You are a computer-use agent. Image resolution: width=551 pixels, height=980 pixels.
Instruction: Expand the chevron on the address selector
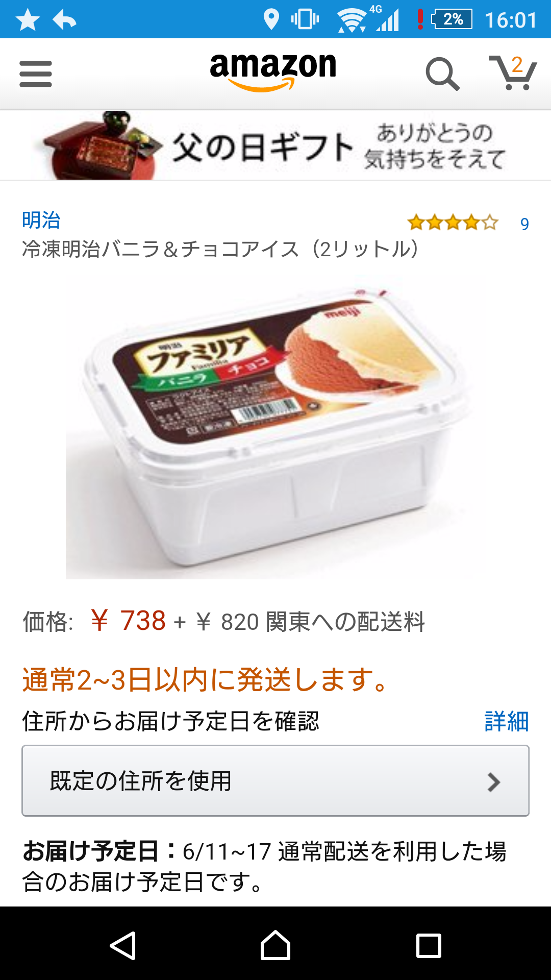[493, 782]
